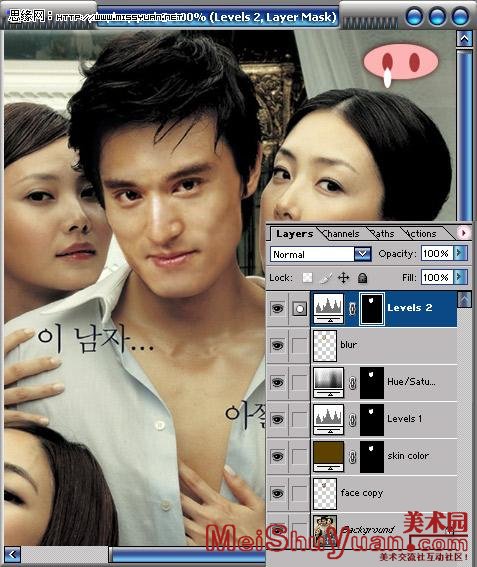The height and width of the screenshot is (567, 477).
Task: Click chain link icon on Hue/Saturation layer
Action: tap(352, 383)
